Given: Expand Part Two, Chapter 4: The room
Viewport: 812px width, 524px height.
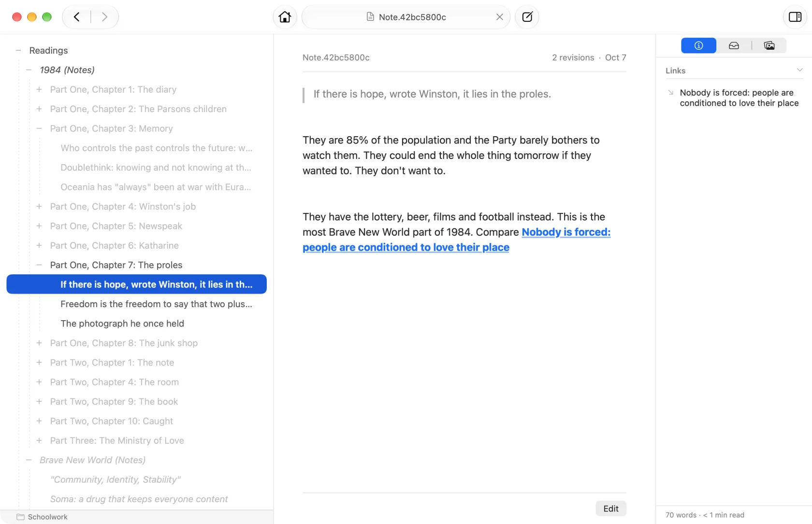Looking at the screenshot, I should (x=39, y=382).
